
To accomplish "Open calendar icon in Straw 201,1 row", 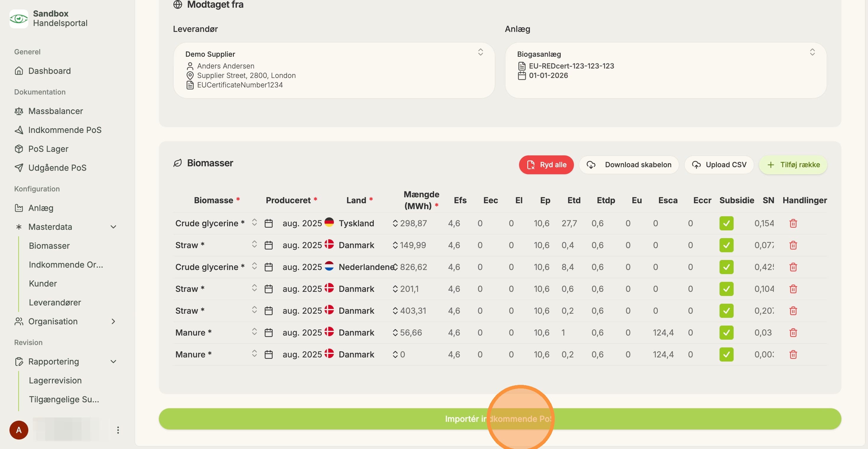I will pyautogui.click(x=269, y=289).
